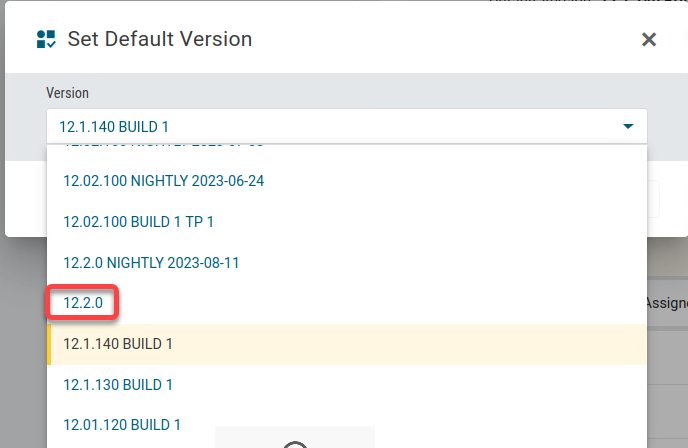The height and width of the screenshot is (448, 688).
Task: Click the Set Default Version title text
Action: tap(159, 39)
